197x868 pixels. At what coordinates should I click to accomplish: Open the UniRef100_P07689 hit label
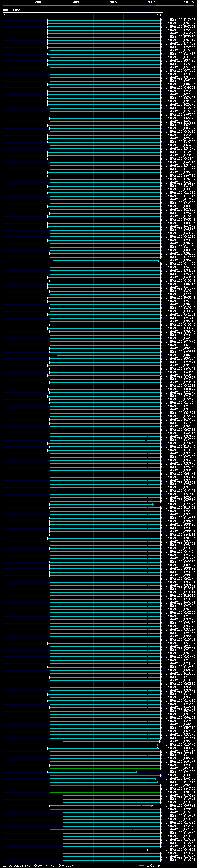pos(180,26)
